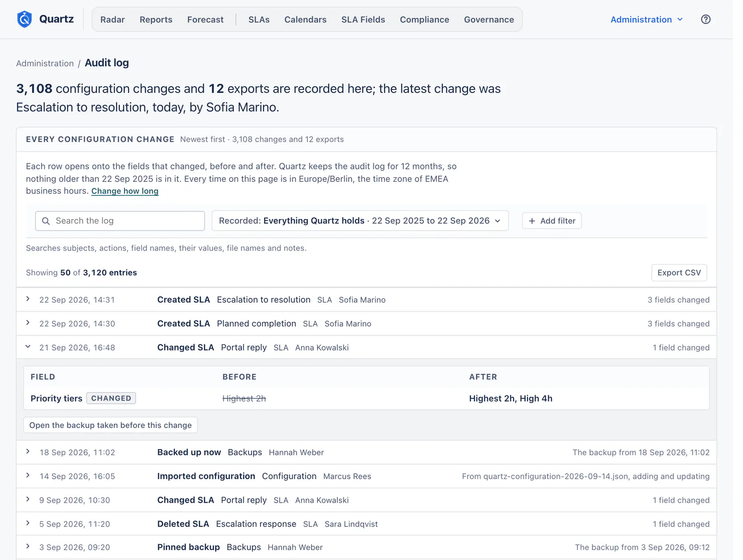Expand the 14 Sep 2026, 16:05 row
The image size is (743, 560).
coord(366,476)
